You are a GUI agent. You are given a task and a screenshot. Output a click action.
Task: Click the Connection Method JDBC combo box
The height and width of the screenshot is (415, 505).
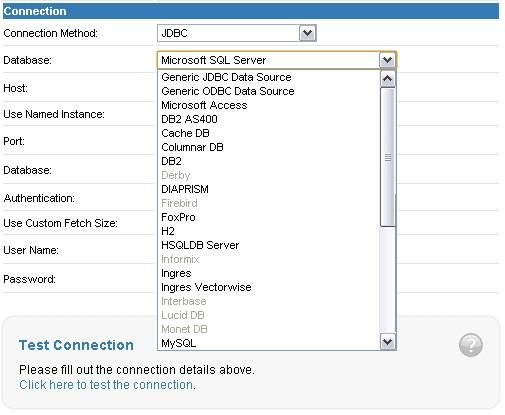(x=237, y=33)
